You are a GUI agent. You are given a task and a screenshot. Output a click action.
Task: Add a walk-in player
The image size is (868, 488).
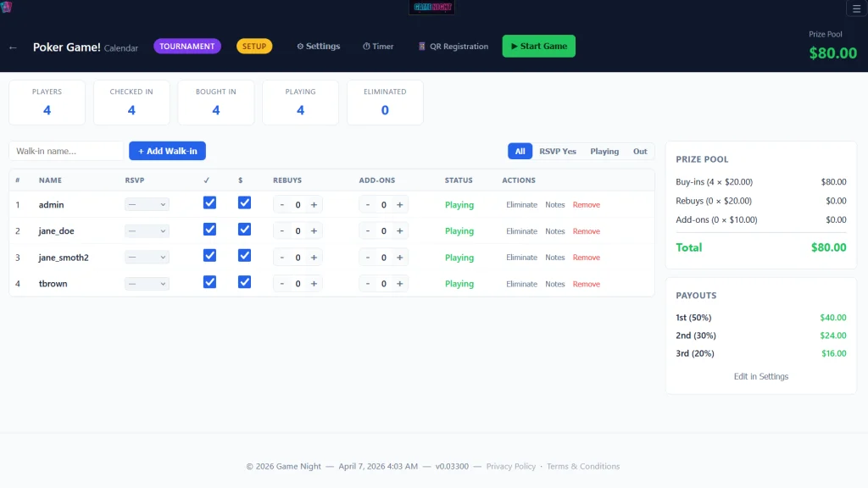167,151
